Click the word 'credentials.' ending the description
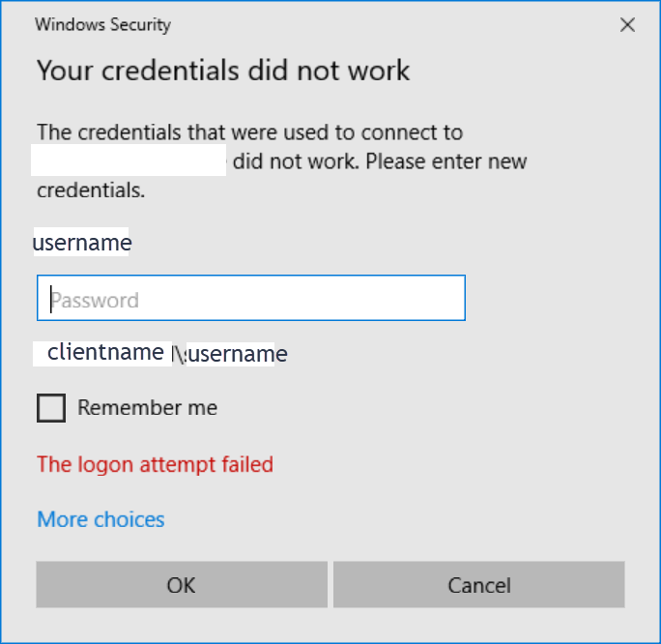This screenshot has height=644, width=661. coord(91,190)
